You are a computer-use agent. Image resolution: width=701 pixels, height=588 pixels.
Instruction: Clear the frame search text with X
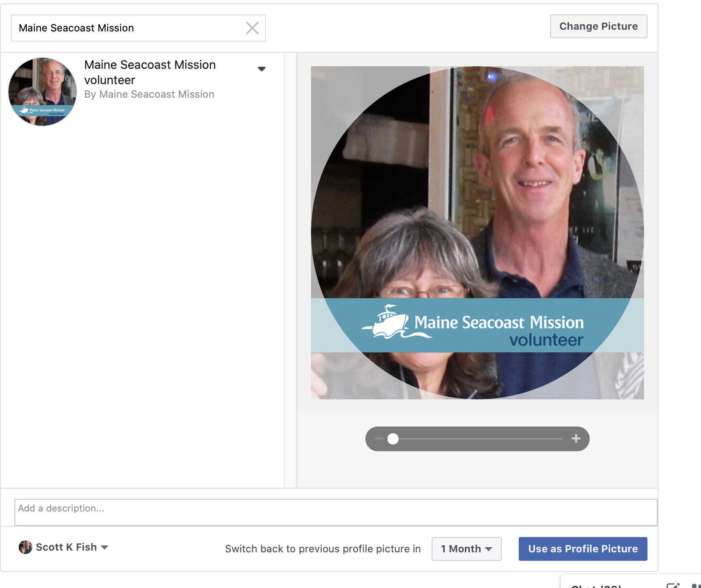click(252, 28)
